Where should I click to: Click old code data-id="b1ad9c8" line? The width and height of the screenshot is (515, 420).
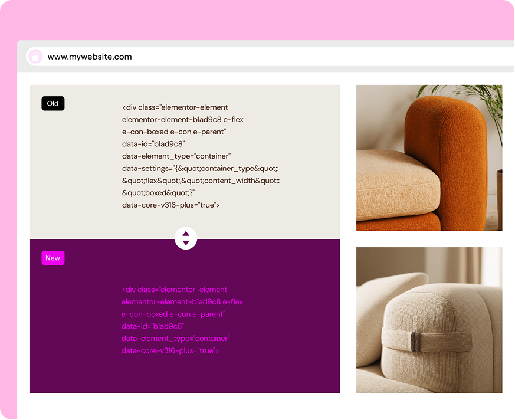click(x=153, y=144)
